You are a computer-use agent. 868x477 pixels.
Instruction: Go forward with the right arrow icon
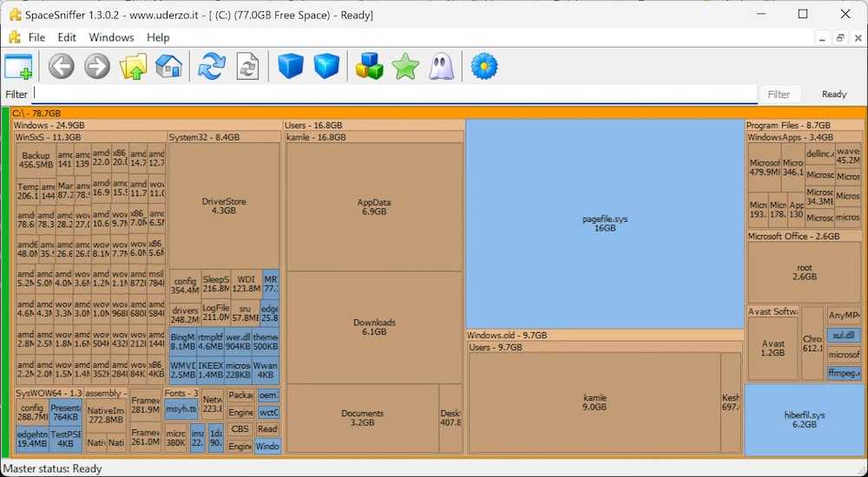[97, 66]
